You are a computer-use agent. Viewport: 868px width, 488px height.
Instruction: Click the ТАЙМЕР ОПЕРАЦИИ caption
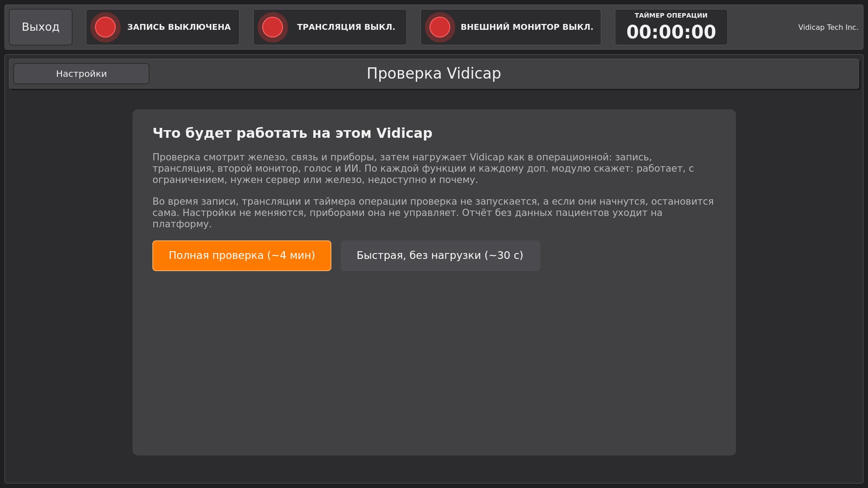[x=671, y=15]
